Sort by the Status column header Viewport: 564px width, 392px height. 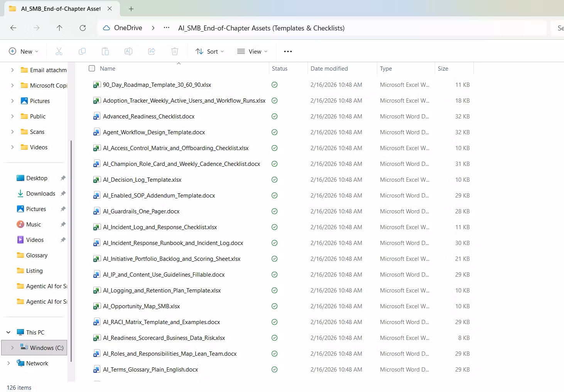click(x=280, y=68)
